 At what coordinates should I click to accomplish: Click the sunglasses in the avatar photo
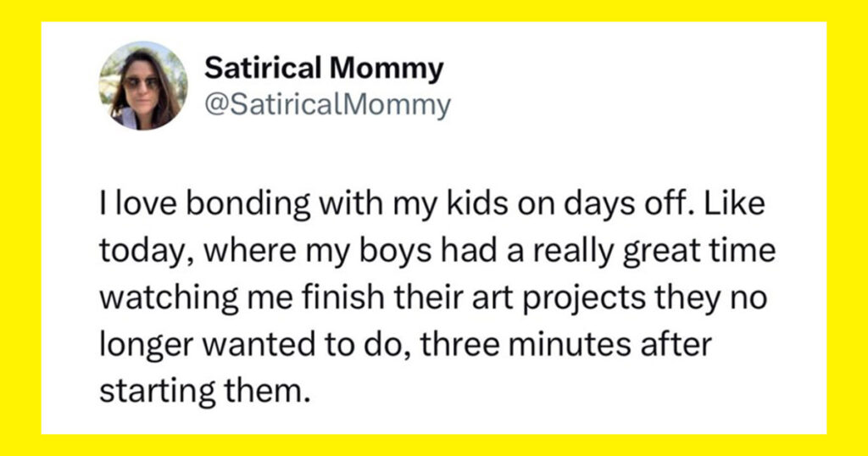[x=142, y=83]
